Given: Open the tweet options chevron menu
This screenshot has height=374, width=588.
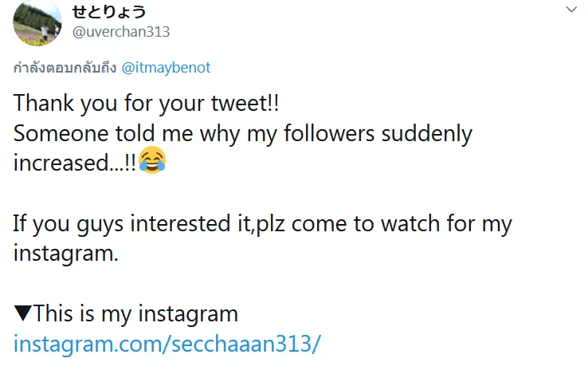Looking at the screenshot, I should pos(570,10).
